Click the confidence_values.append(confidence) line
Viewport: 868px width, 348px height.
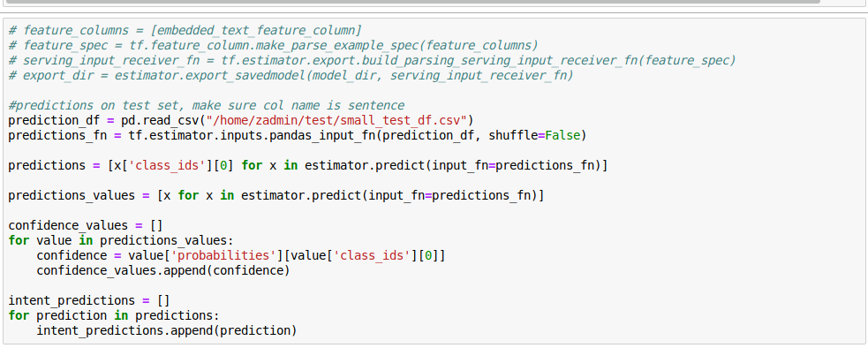tap(163, 270)
